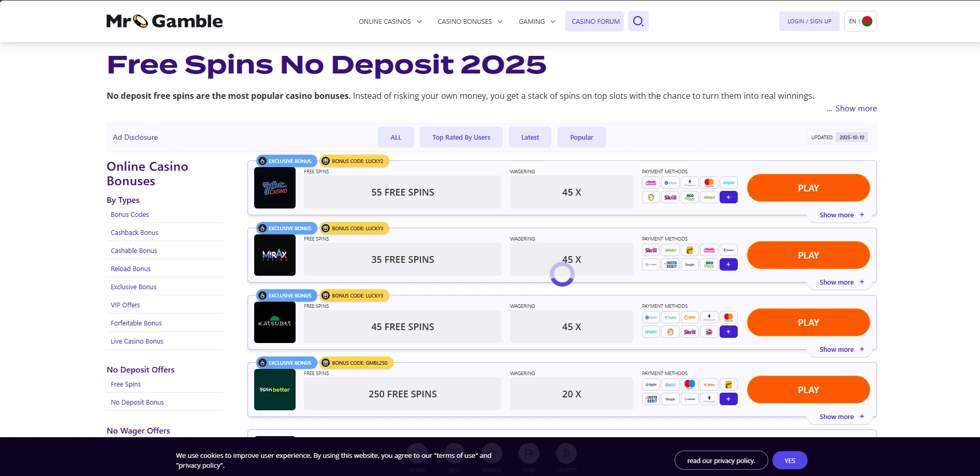Expand the Gaming menu
This screenshot has width=980, height=476.
click(x=537, y=21)
